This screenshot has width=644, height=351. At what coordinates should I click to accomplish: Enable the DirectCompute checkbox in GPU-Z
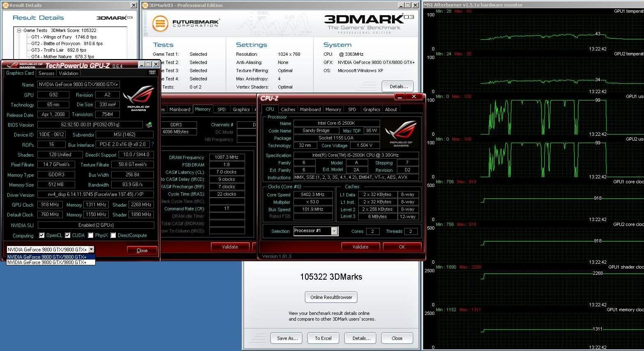point(113,235)
